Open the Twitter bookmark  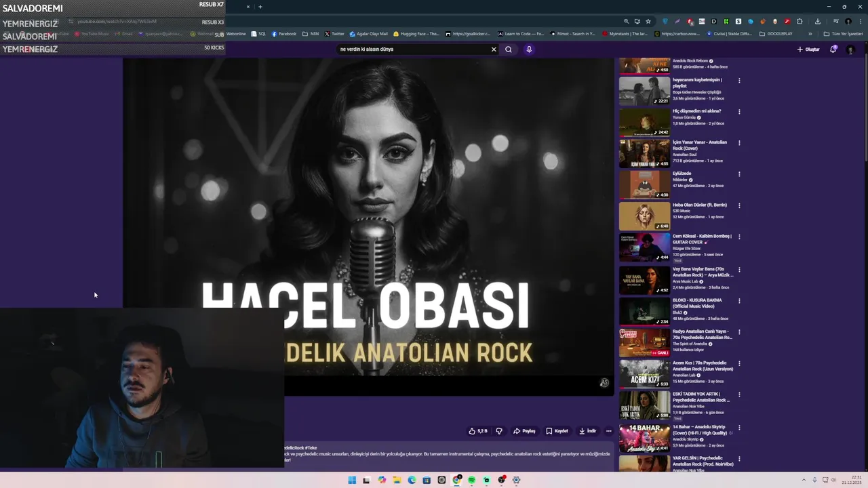point(334,34)
